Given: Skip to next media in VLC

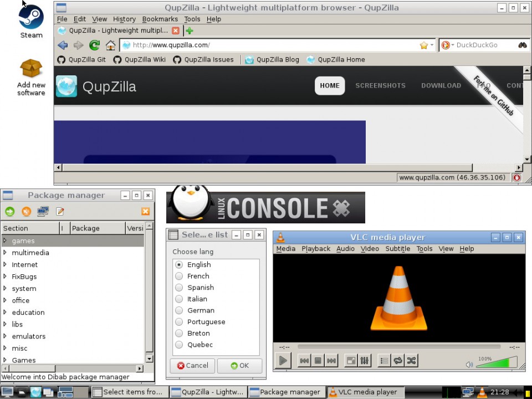Looking at the screenshot, I should click(331, 361).
